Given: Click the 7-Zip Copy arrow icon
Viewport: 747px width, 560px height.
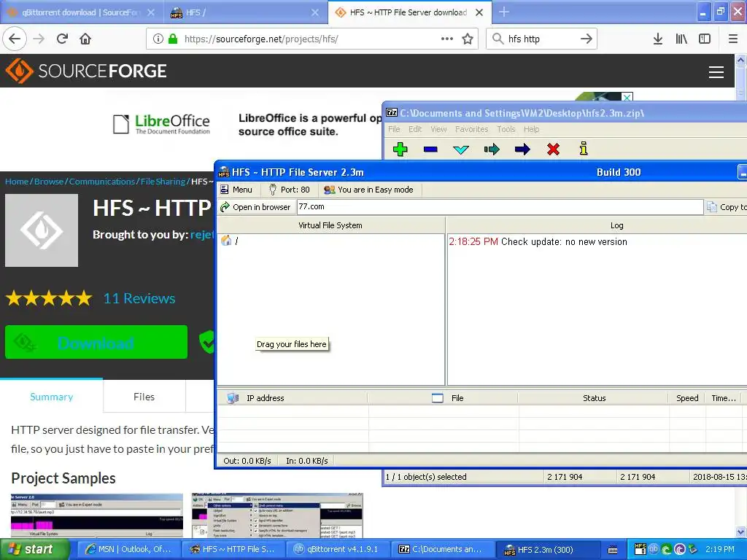Looking at the screenshot, I should pos(492,149).
